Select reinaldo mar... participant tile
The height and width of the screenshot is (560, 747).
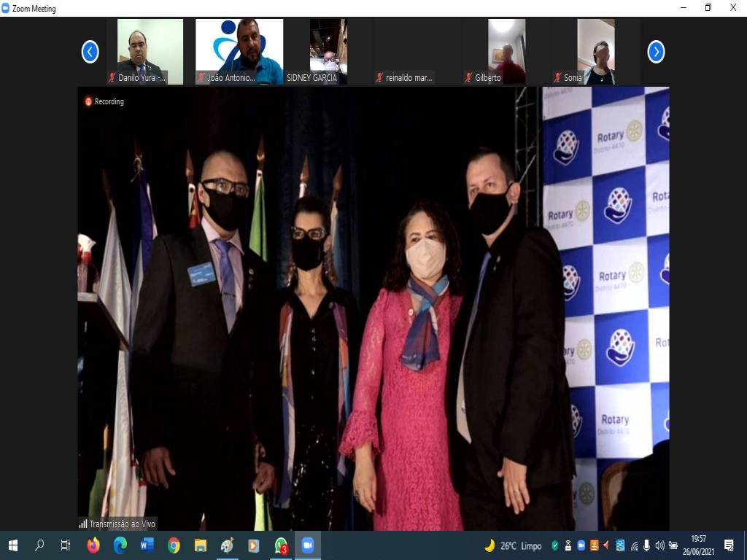click(418, 52)
